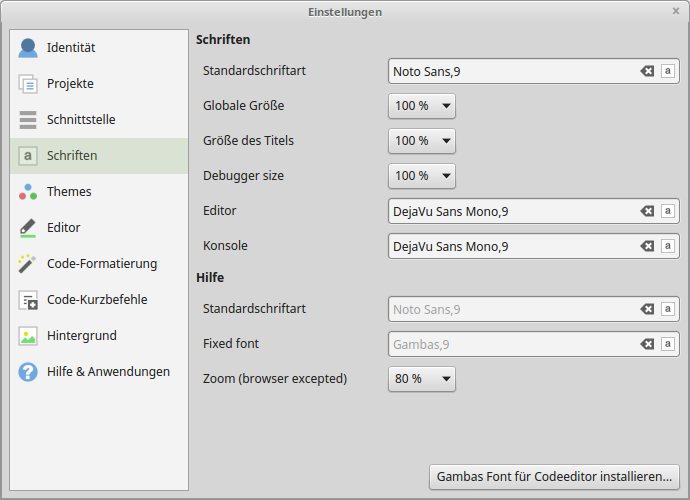The image size is (690, 500).
Task: Expand the Globale Größe dropdown
Action: 421,106
